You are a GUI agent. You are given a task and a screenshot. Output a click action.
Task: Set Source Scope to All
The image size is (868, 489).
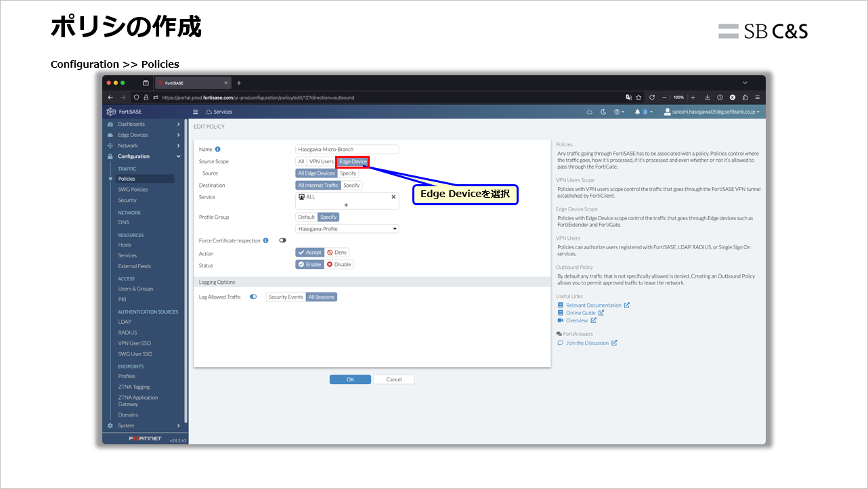pyautogui.click(x=301, y=161)
